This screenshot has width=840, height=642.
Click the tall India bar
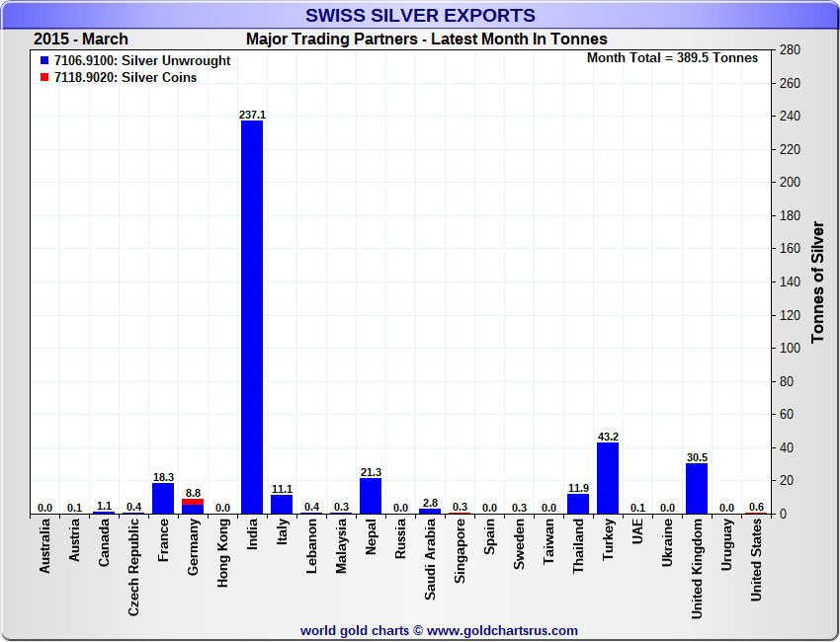(x=252, y=316)
